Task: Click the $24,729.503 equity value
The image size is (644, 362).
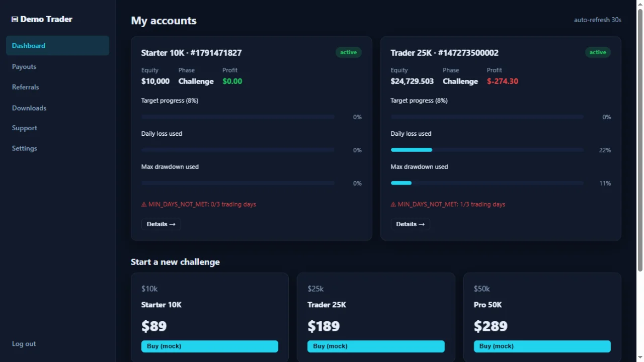Action: click(412, 81)
